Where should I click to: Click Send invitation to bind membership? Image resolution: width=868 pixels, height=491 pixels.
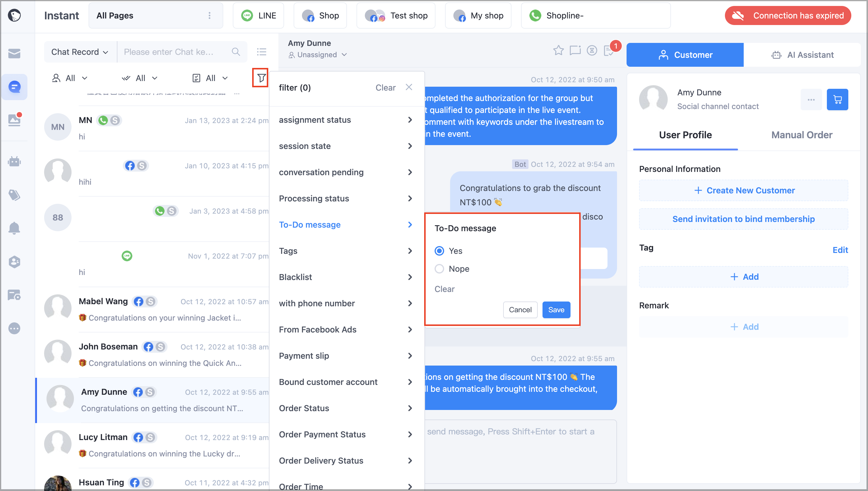[743, 219]
